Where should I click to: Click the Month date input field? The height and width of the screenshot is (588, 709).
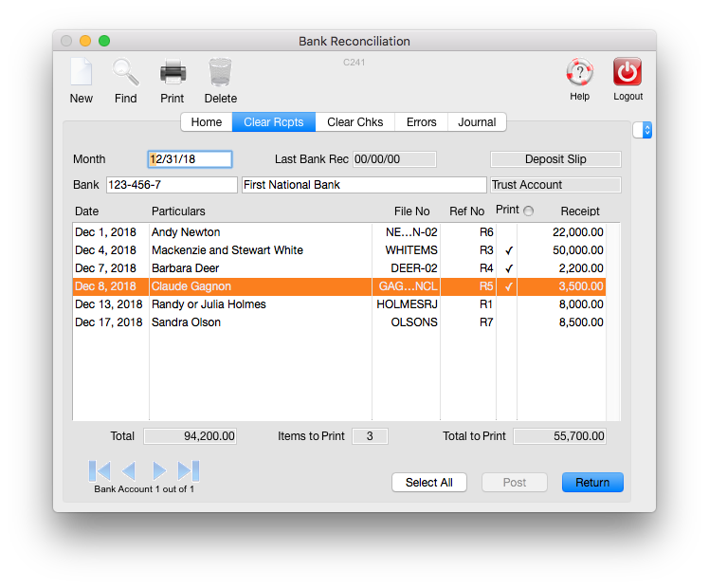click(190, 159)
